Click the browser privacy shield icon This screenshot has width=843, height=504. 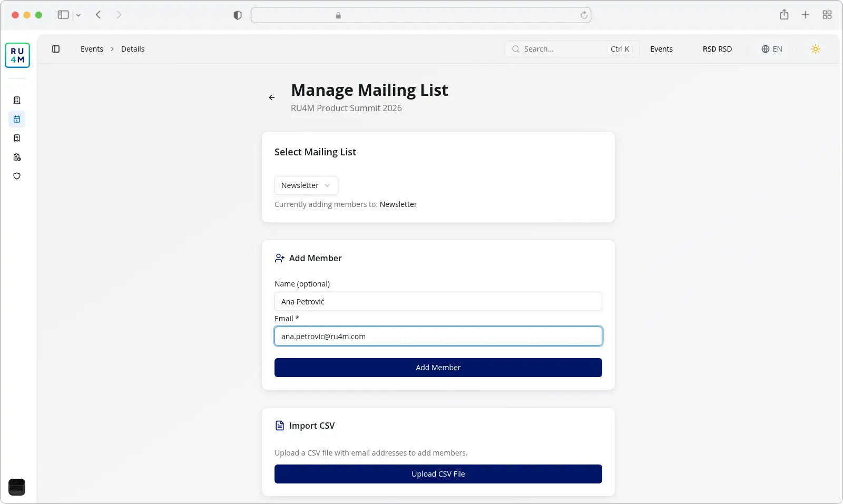[x=238, y=15]
